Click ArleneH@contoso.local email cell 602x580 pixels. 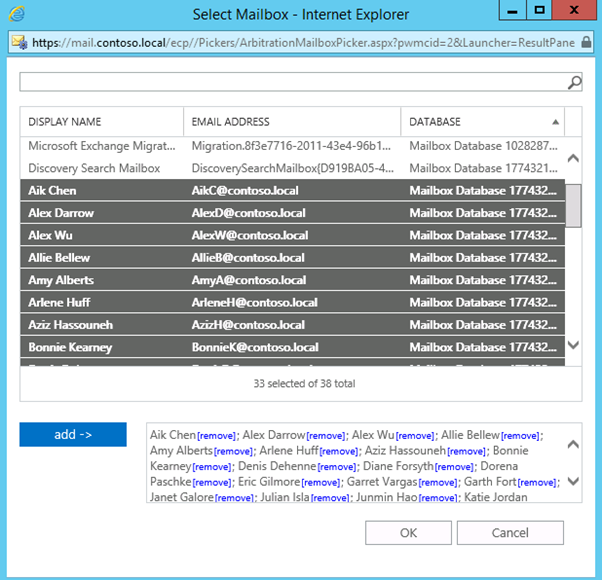point(255,302)
